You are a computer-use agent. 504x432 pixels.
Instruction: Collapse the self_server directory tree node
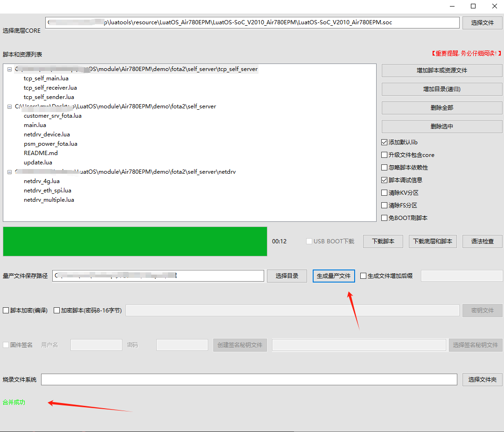click(x=10, y=106)
